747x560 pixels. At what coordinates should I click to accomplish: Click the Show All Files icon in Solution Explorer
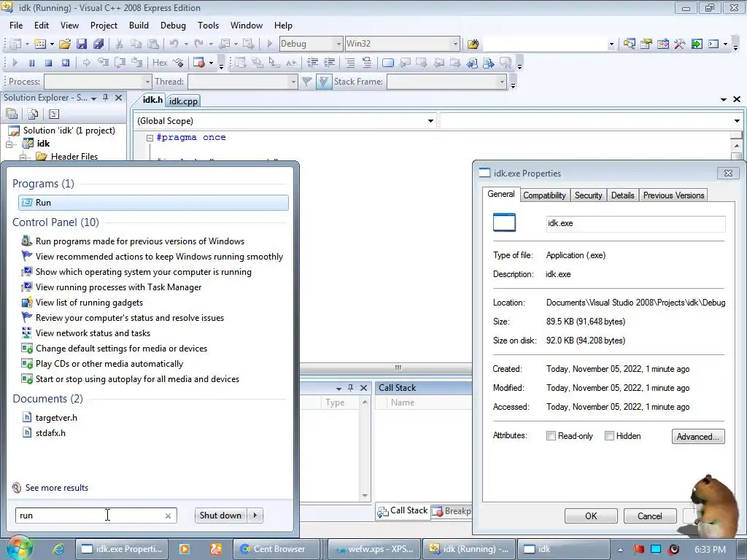[33, 114]
